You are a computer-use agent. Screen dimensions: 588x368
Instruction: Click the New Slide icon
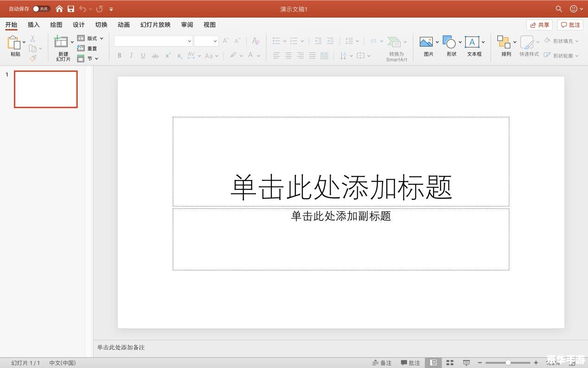pos(61,42)
